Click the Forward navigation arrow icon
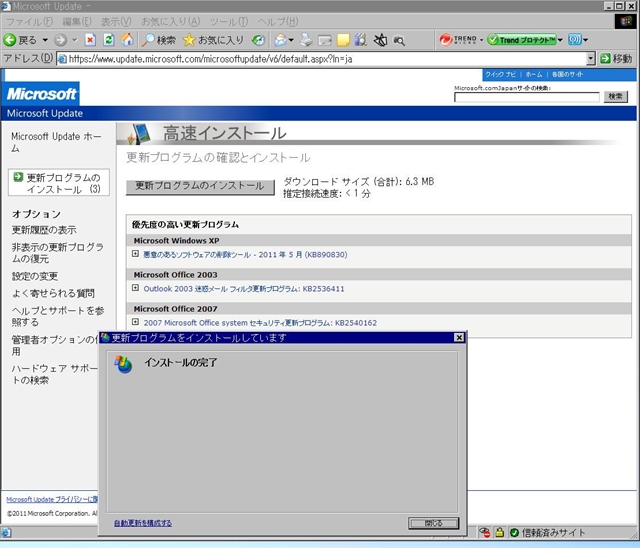The width and height of the screenshot is (640, 548). (60, 40)
